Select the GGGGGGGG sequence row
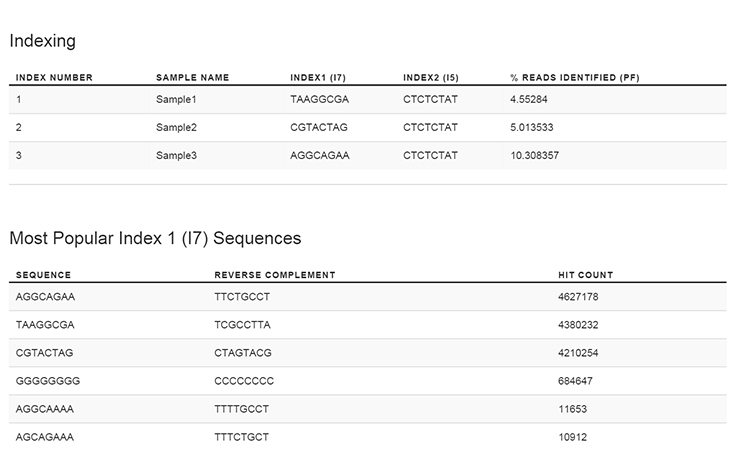 click(47, 381)
